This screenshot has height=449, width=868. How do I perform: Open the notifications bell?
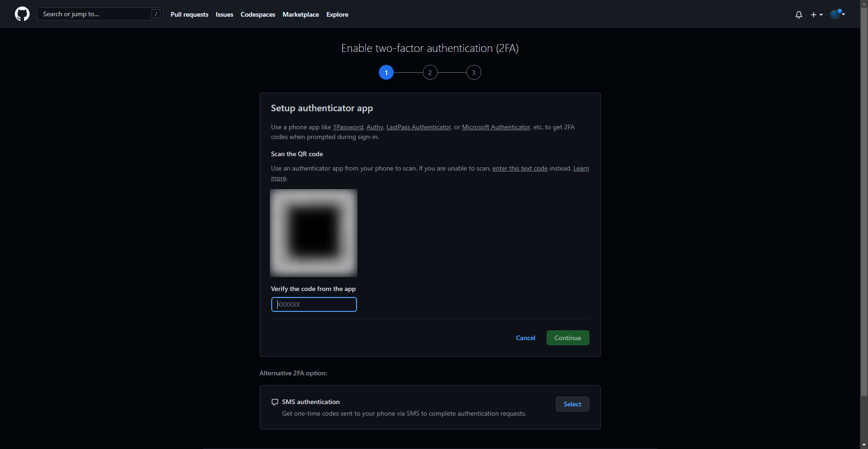click(798, 14)
